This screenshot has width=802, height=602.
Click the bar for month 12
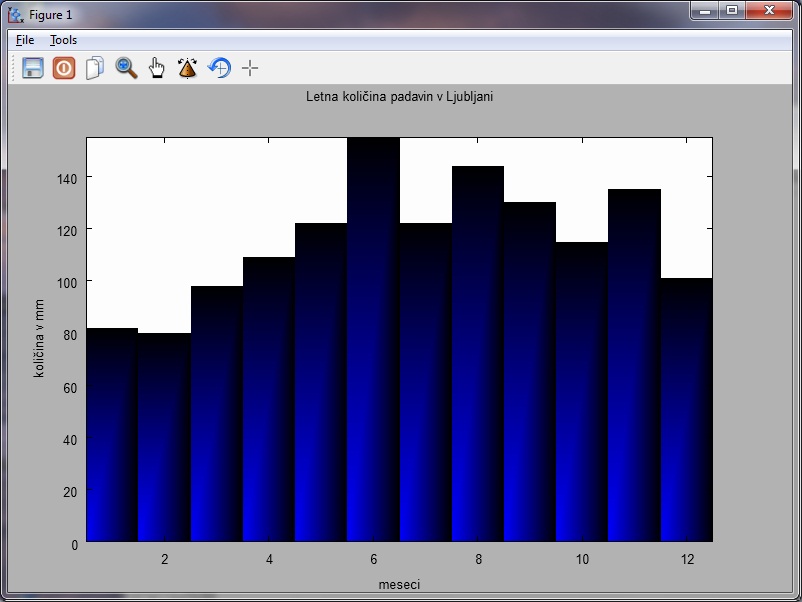[686, 410]
